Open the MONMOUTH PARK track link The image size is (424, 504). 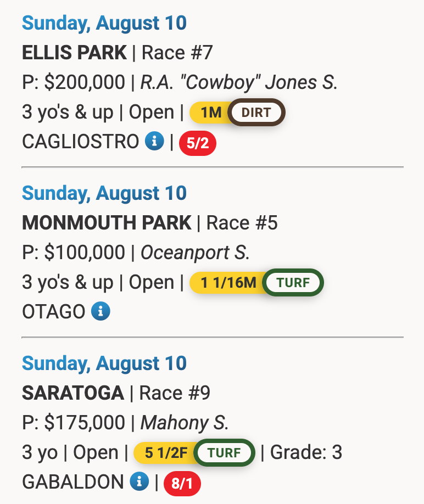click(107, 223)
